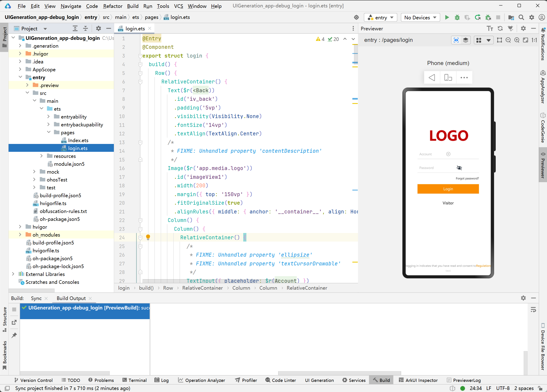Viewport: 547px width, 392px height.
Task: Clear the Account field in preview
Action: (448, 154)
